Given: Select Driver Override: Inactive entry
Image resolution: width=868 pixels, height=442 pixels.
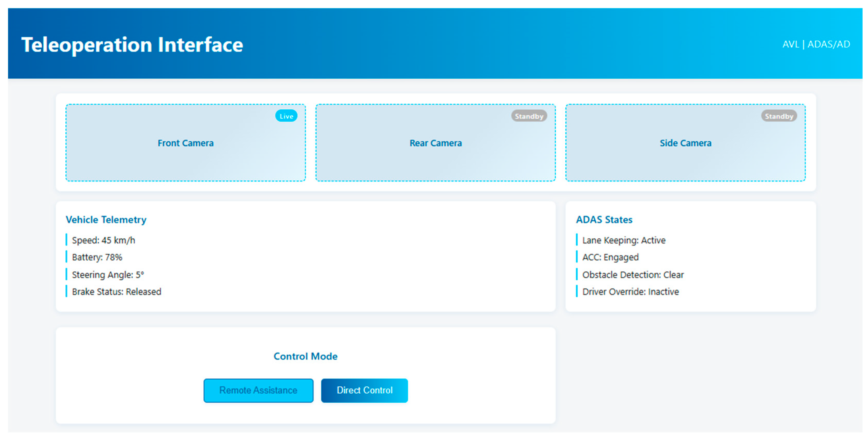Looking at the screenshot, I should pos(631,292).
